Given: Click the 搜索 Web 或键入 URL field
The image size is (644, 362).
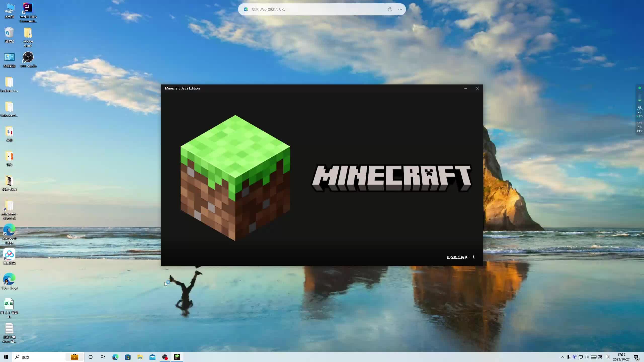Looking at the screenshot, I should 317,9.
